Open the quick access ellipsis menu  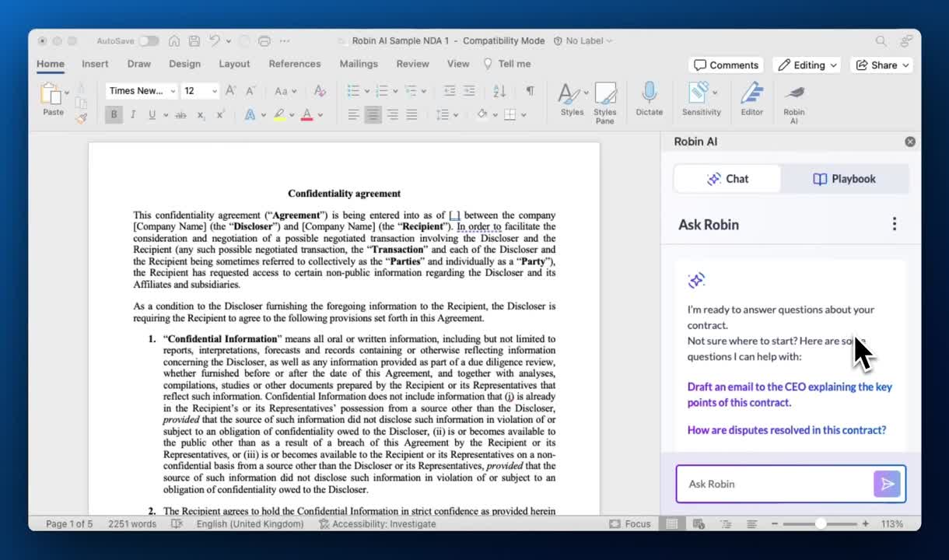pyautogui.click(x=284, y=40)
